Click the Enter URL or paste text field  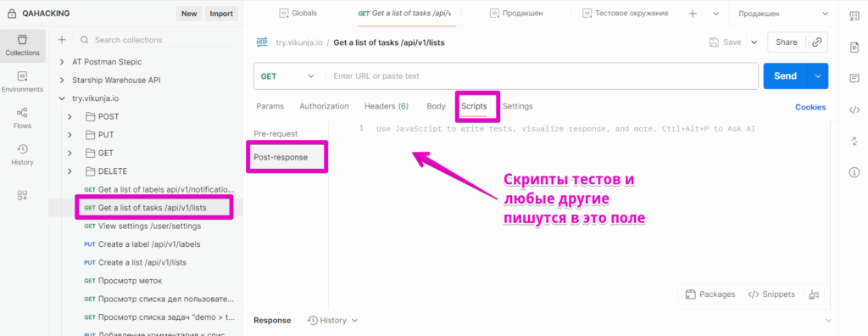(542, 76)
